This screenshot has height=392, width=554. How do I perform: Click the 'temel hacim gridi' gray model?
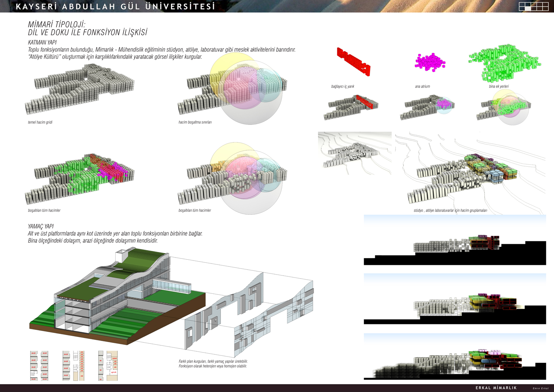coord(79,89)
